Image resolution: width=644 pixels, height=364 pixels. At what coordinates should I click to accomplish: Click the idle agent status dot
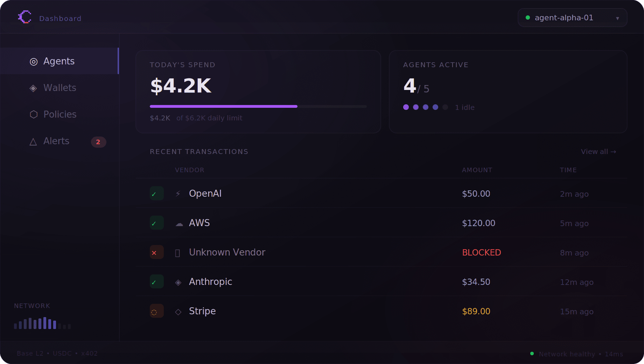point(445,107)
